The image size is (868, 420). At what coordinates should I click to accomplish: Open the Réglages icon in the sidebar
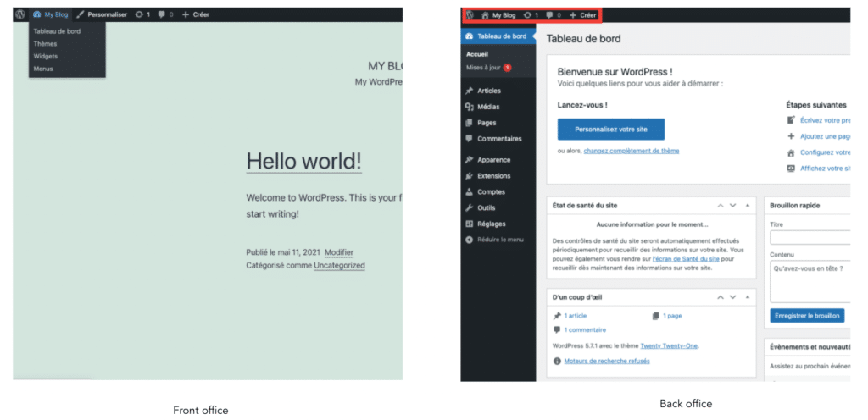(470, 224)
